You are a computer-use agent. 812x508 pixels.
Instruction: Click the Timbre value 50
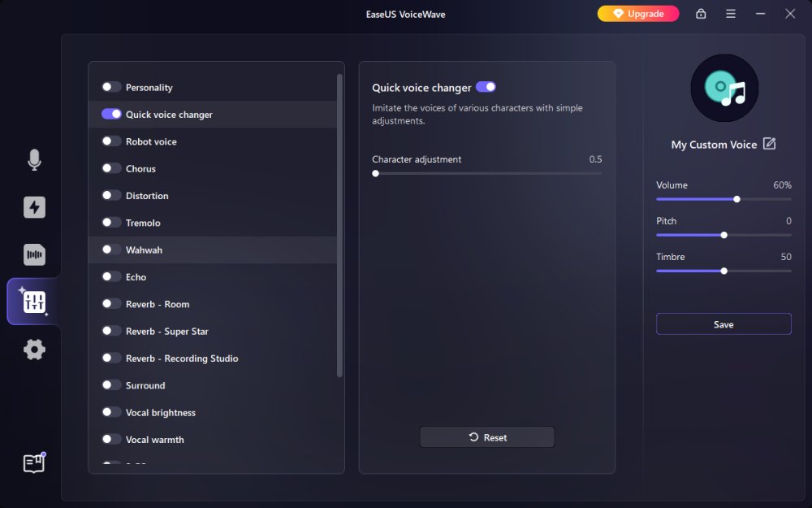(x=786, y=257)
